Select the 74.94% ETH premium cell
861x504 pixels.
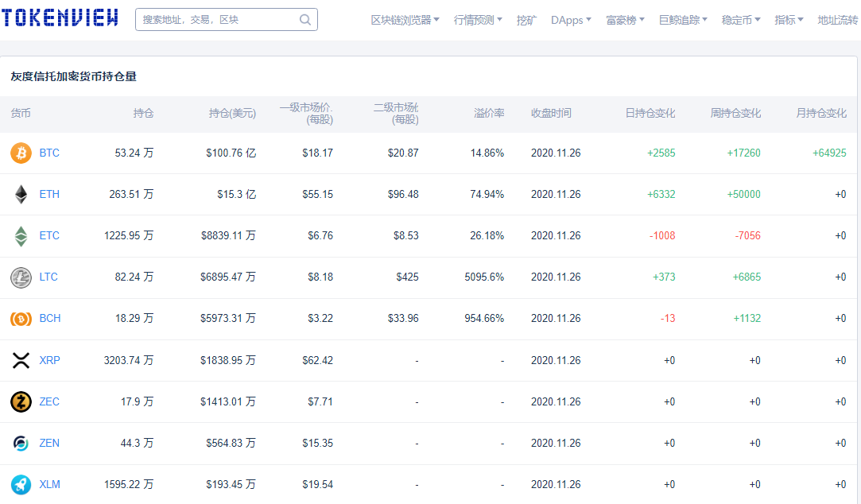(x=487, y=194)
